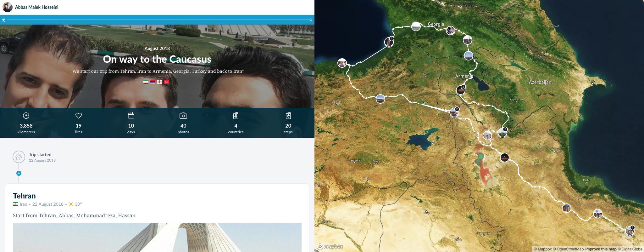Open Abbas Malek Hosseini's profile avatar
Screen dimensions: 644x252
point(8,7)
